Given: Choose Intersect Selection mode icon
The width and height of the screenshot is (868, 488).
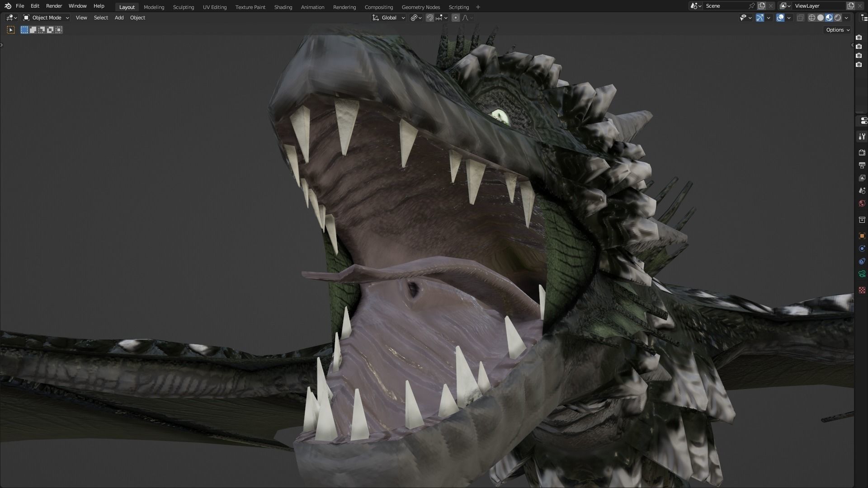Looking at the screenshot, I should pyautogui.click(x=59, y=30).
